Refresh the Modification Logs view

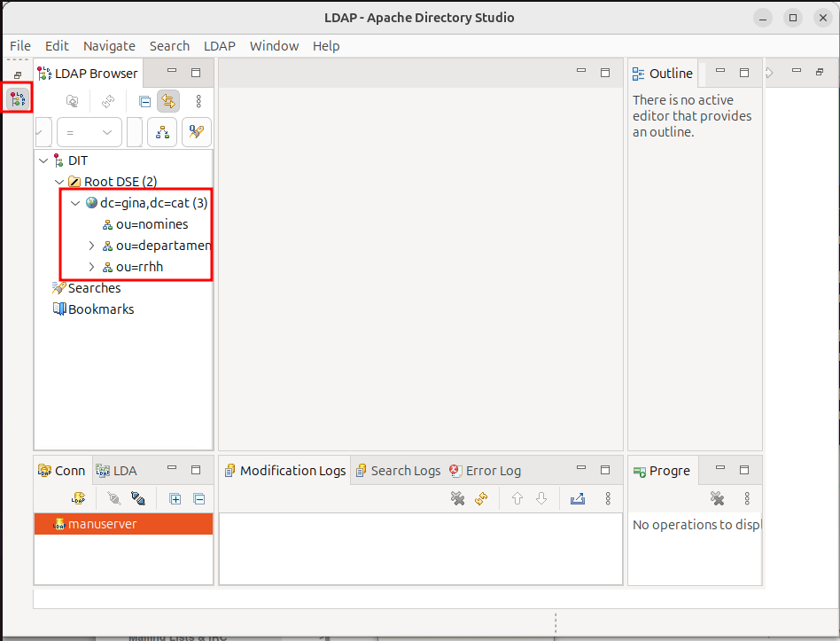click(x=481, y=499)
